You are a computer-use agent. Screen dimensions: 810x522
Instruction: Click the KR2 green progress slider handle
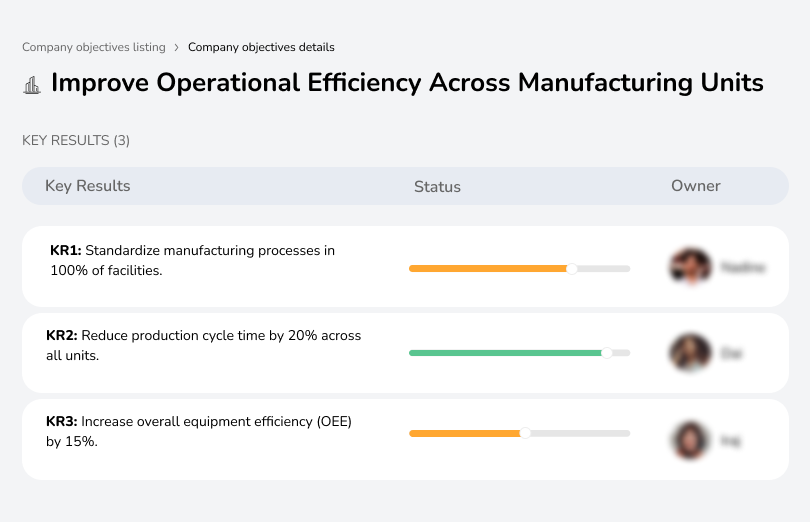click(x=606, y=353)
